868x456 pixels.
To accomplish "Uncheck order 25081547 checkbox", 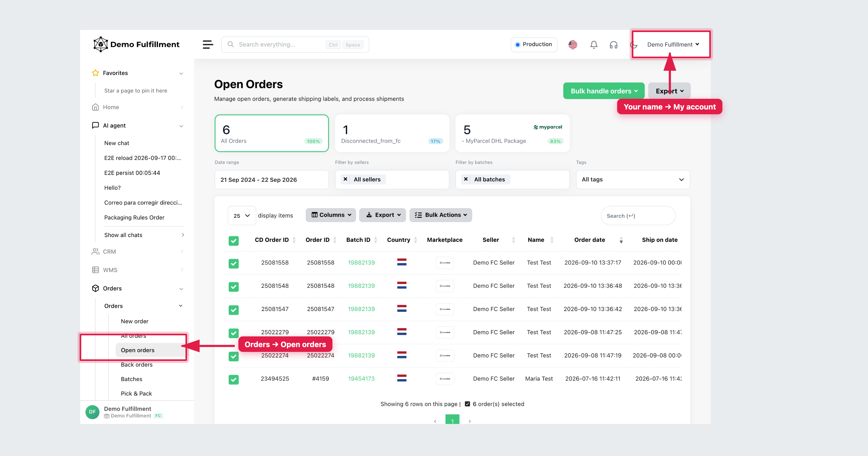I will point(234,310).
